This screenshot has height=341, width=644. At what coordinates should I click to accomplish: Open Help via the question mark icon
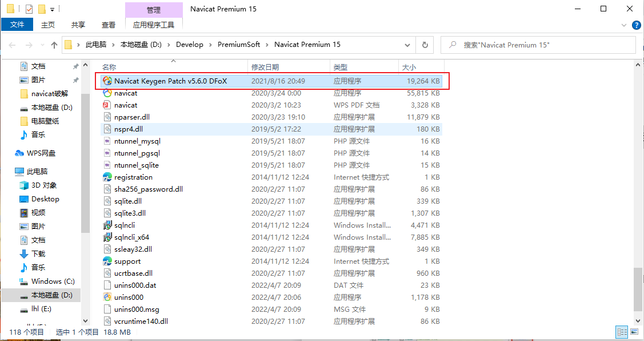click(636, 25)
